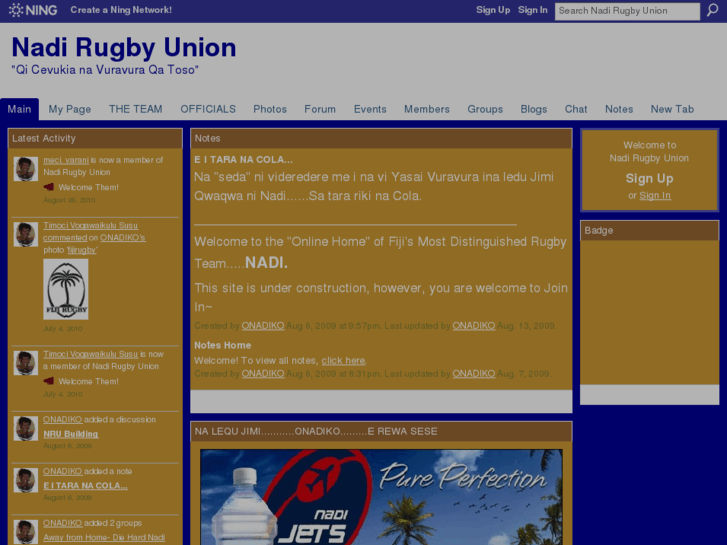This screenshot has height=545, width=727.
Task: Click the August 26, 2010 timestamp
Action: pyautogui.click(x=69, y=200)
